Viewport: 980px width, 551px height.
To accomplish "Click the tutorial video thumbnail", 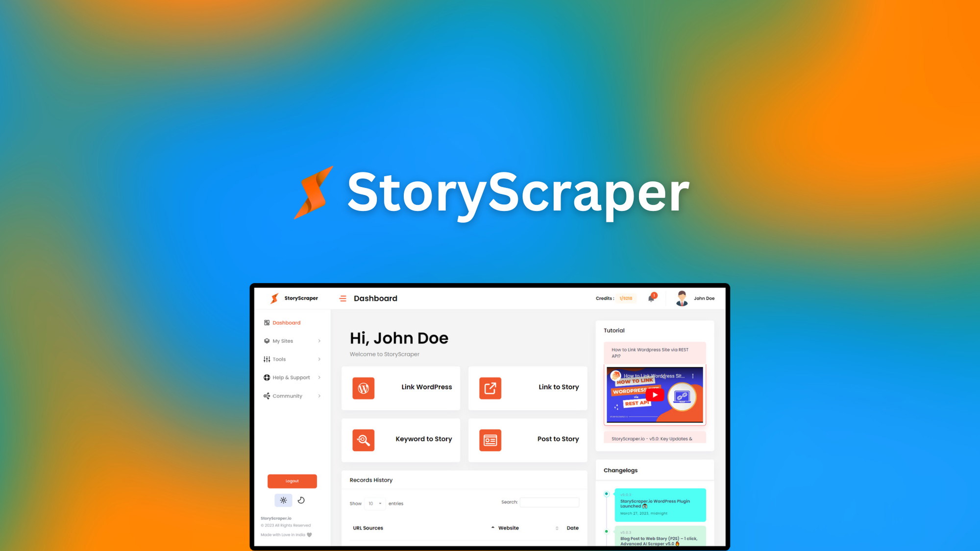I will point(653,394).
